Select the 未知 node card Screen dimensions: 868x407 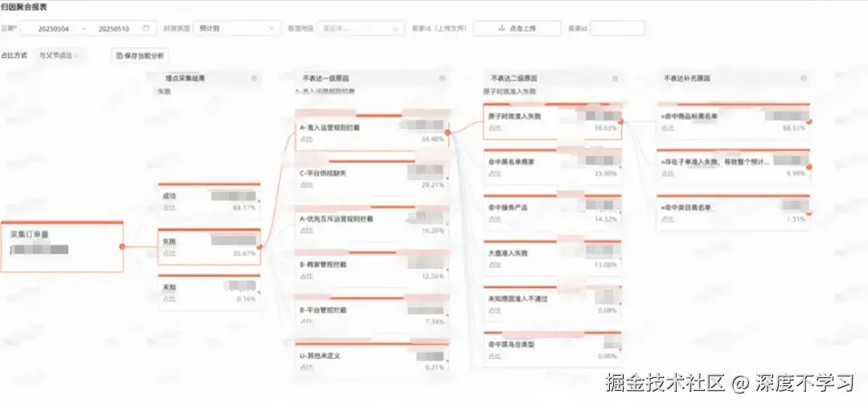(x=209, y=292)
